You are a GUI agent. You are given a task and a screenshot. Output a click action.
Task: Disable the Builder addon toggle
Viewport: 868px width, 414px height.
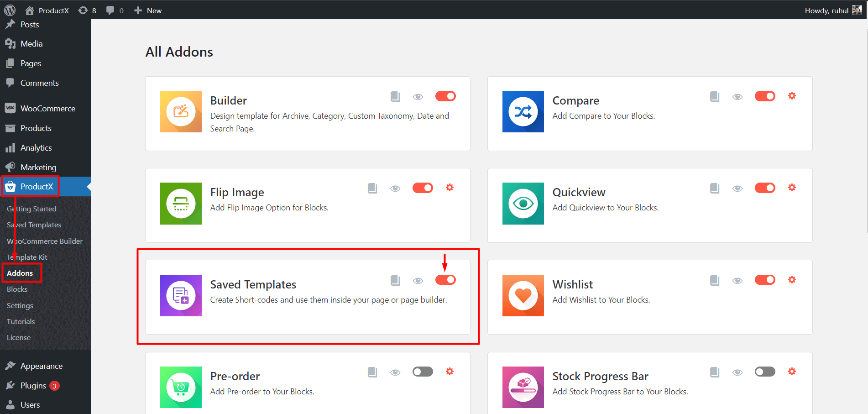445,96
